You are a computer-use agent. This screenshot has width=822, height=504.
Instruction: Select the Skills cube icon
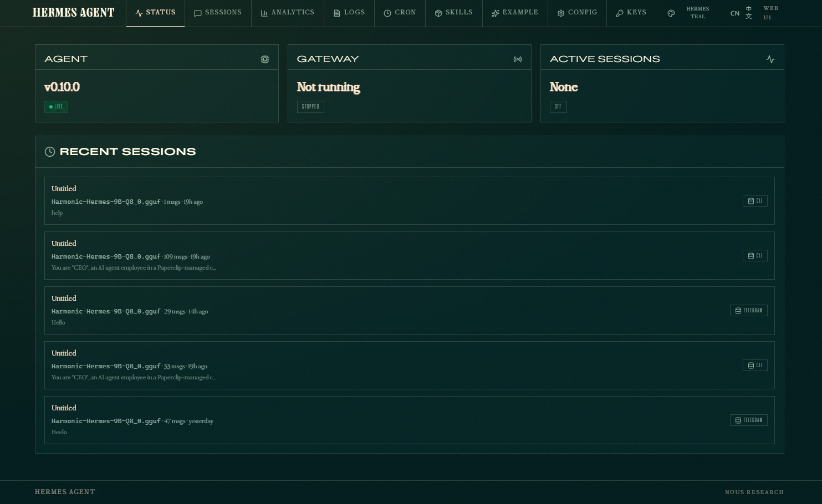click(437, 12)
